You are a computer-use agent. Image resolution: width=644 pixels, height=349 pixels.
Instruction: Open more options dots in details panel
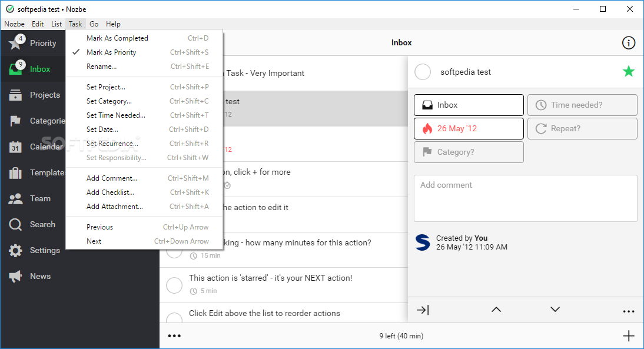point(628,312)
